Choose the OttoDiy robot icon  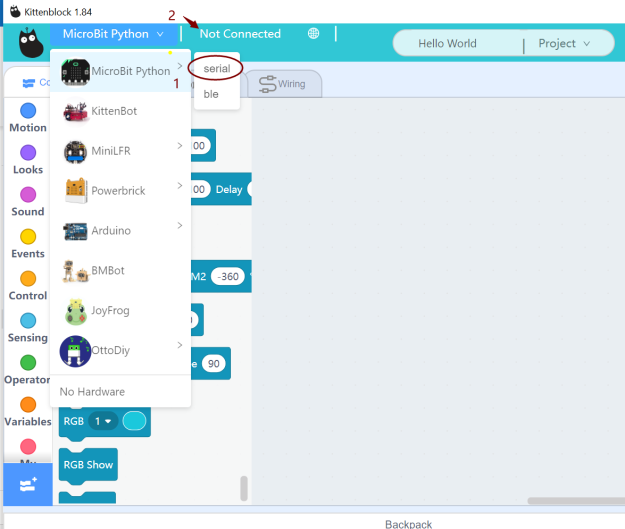(76, 351)
